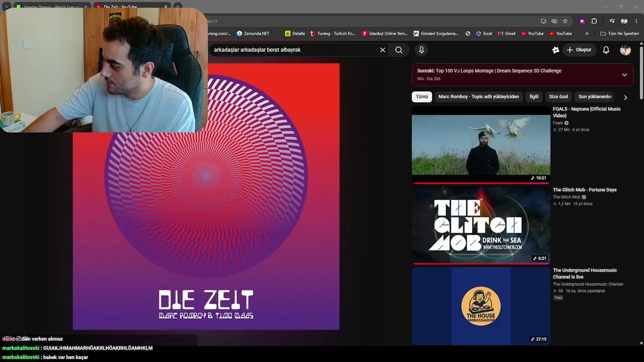
Task: Open the Zamunda.NET bookmark
Action: click(x=253, y=34)
